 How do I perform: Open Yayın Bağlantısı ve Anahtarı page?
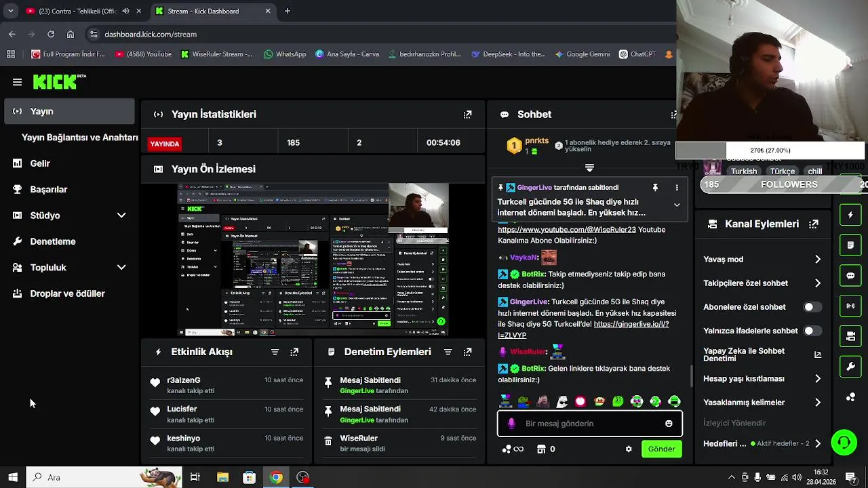point(80,138)
